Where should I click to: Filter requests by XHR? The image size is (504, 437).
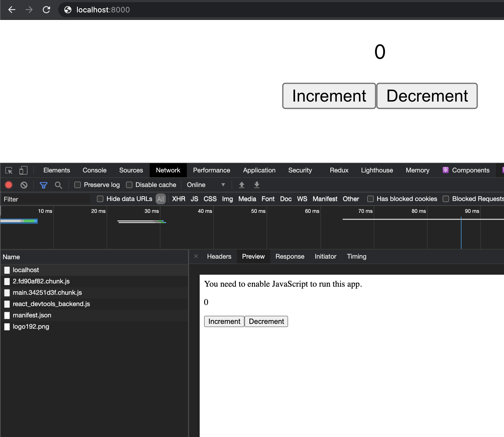coord(178,199)
